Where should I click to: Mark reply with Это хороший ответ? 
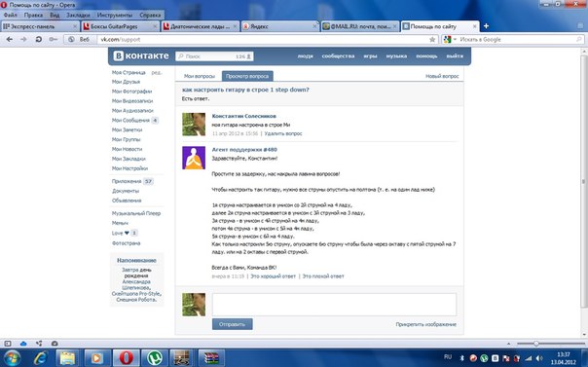coord(273,276)
